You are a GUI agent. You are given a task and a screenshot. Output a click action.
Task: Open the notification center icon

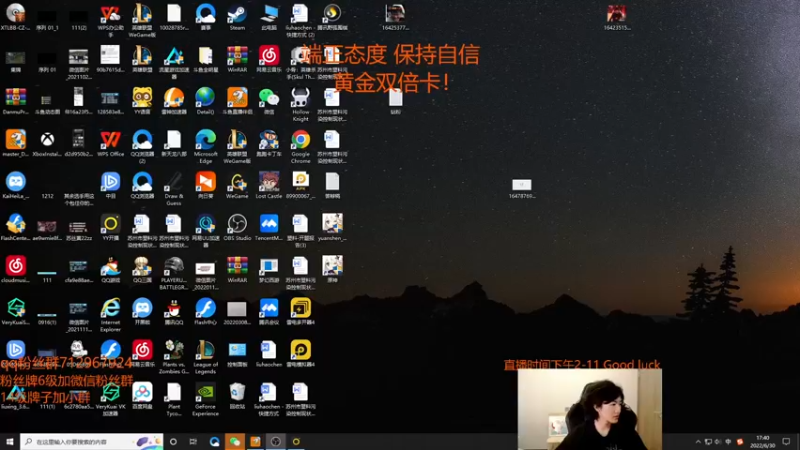pos(786,441)
